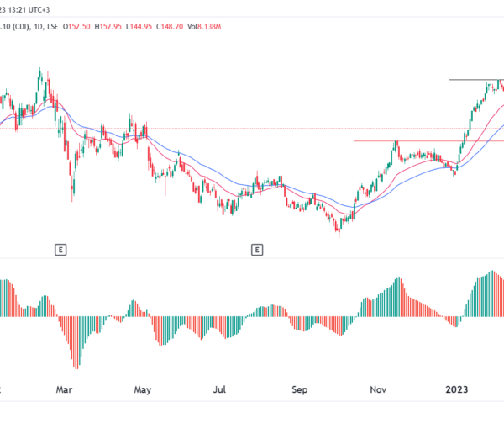Click the Jul label on the time axis
Viewport: 504px width, 423px height.
(219, 389)
